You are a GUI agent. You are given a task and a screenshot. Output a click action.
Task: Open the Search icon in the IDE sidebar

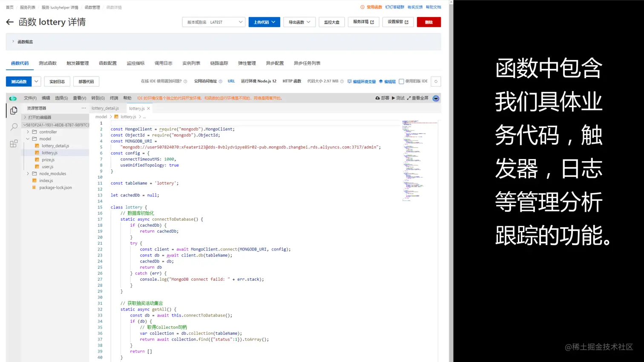click(13, 127)
